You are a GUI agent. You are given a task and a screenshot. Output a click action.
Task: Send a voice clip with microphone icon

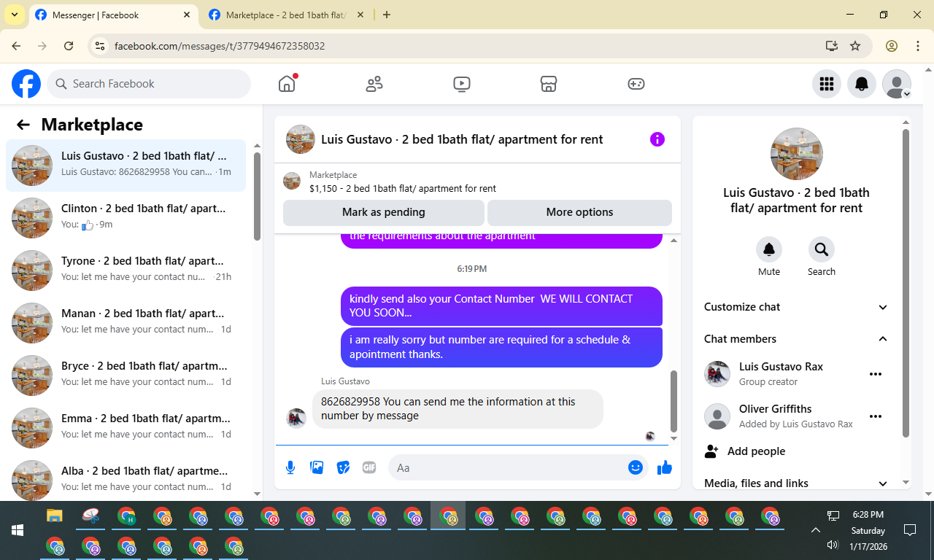click(290, 467)
